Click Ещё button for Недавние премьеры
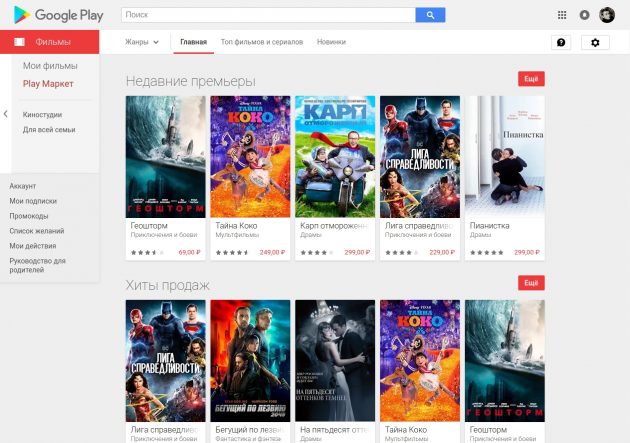 [531, 79]
